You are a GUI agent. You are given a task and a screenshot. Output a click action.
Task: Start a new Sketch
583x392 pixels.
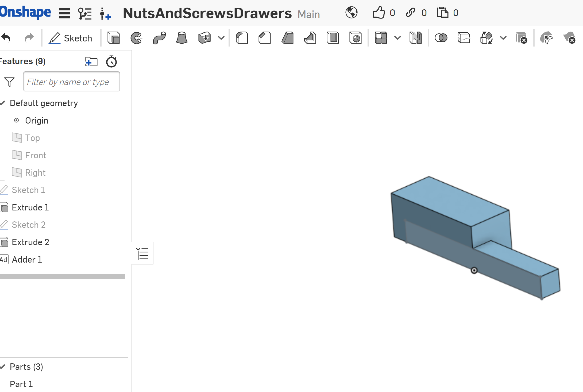tap(70, 38)
